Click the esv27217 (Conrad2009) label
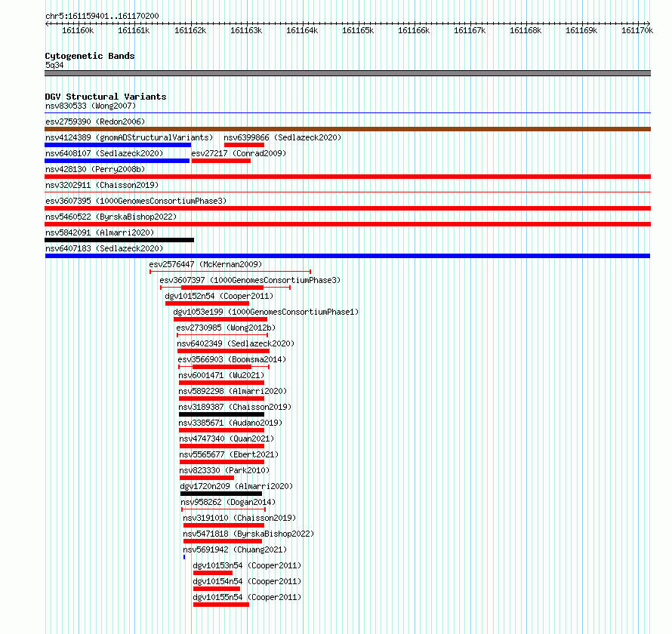 click(239, 153)
